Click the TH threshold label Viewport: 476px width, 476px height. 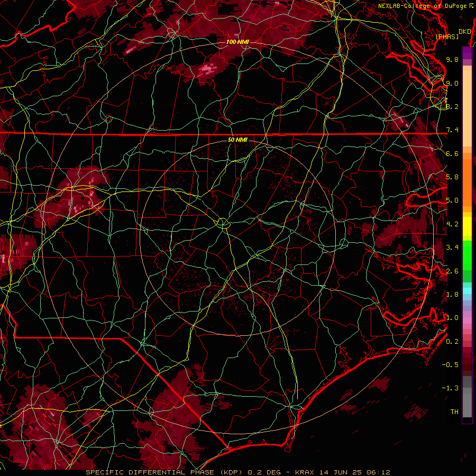pyautogui.click(x=454, y=412)
